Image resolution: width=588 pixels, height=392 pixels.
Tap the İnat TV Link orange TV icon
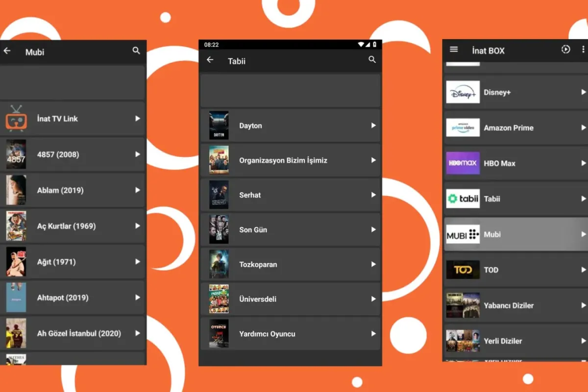pyautogui.click(x=16, y=119)
